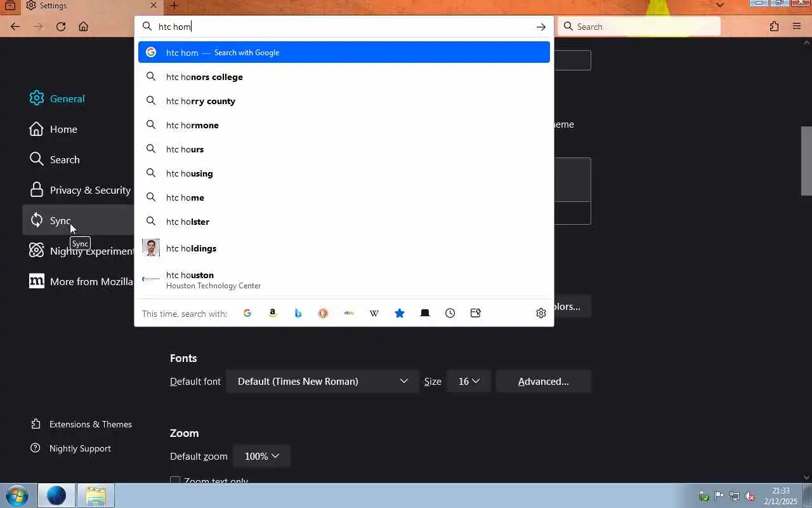Screen dimensions: 812x508
Task: Search this time with Amazon
Action: click(x=273, y=313)
